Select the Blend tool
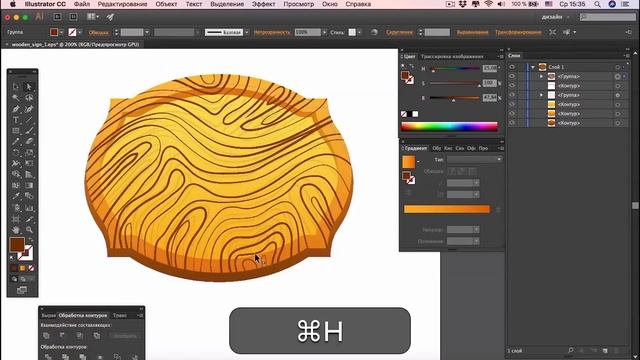This screenshot has width=640, height=360. [x=29, y=197]
